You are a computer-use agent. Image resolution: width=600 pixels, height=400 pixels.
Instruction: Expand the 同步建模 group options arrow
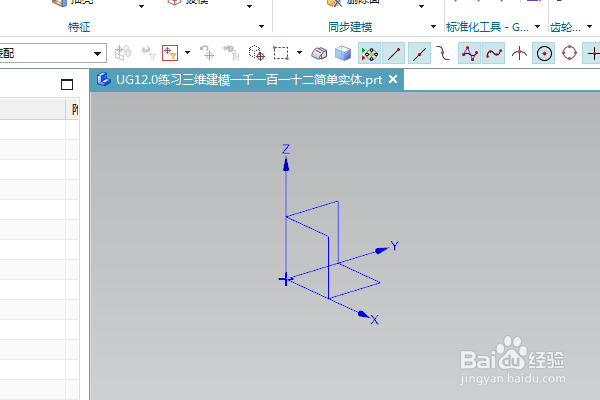[x=433, y=26]
